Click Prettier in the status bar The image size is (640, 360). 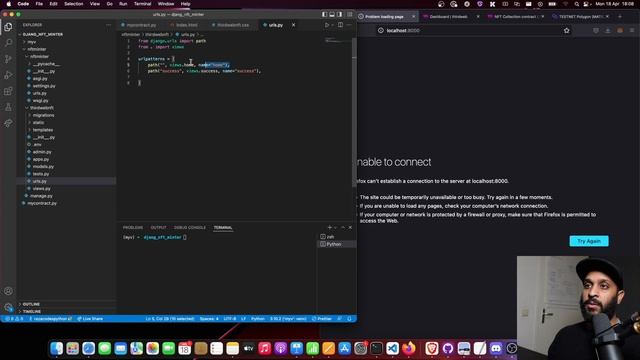point(322,319)
